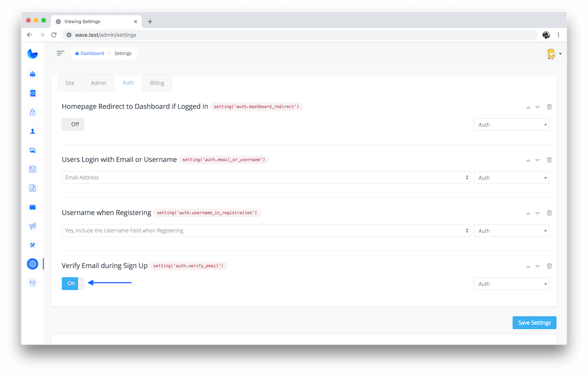Expand the Username when Registering select box

(x=265, y=230)
